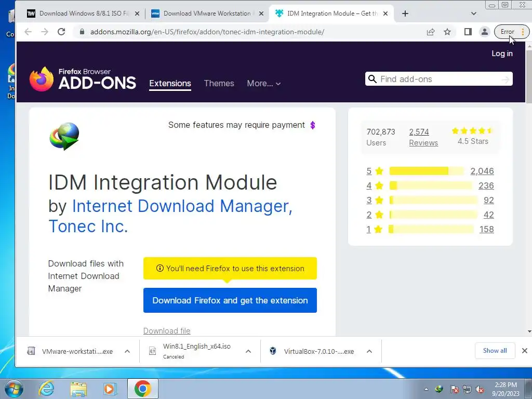Open Chrome profile avatar menu
Screen dimensions: 532x399
pyautogui.click(x=485, y=32)
